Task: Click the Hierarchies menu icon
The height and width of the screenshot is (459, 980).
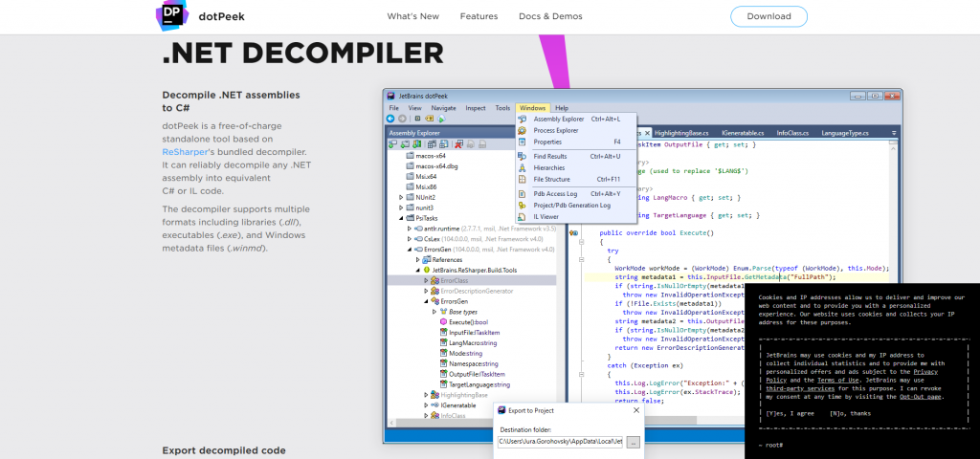Action: tap(523, 167)
